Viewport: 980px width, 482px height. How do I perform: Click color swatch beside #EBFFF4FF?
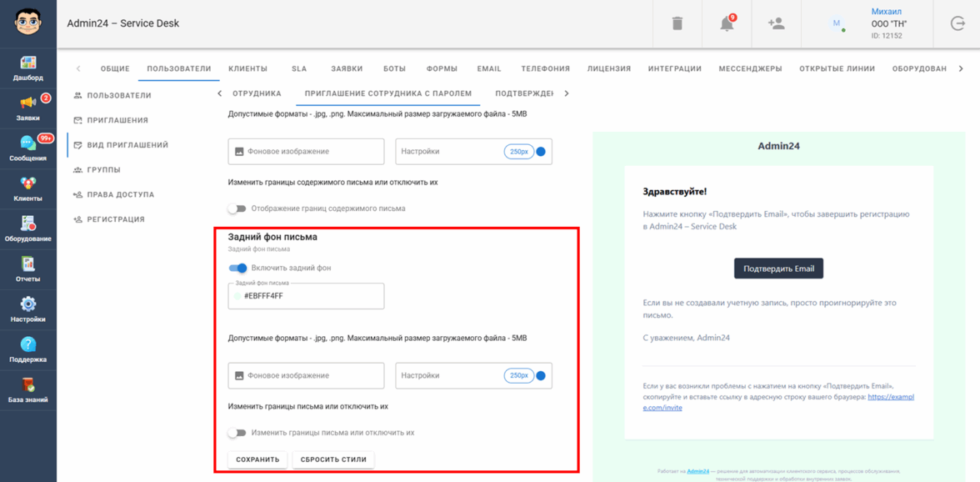coord(237,296)
